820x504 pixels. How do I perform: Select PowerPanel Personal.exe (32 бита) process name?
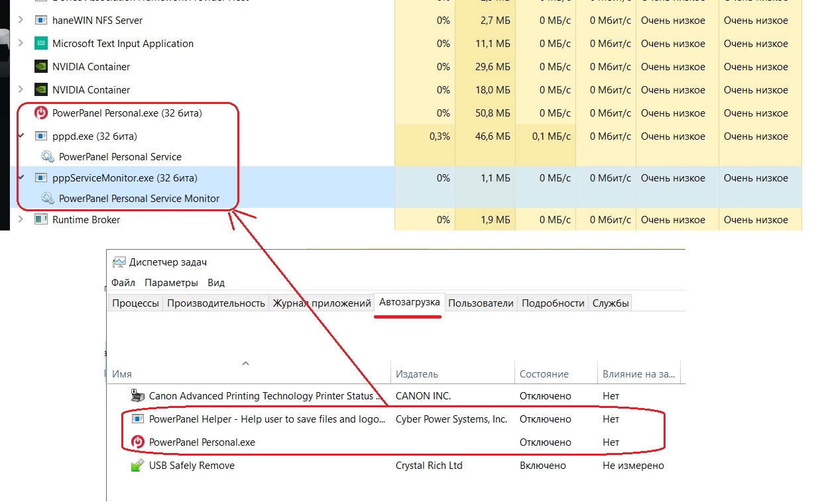127,113
